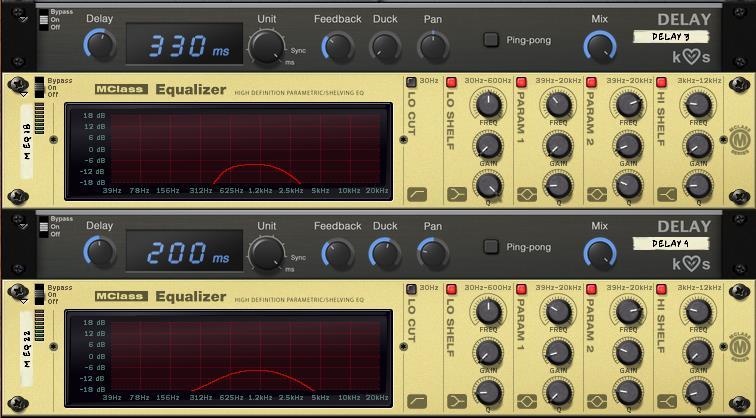Tick the Ping-pong checkbox on Delay 4
This screenshot has height=418, width=756.
(x=491, y=247)
